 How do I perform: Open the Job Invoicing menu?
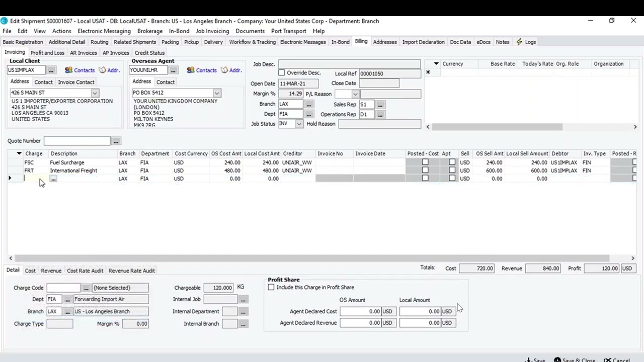tap(212, 31)
